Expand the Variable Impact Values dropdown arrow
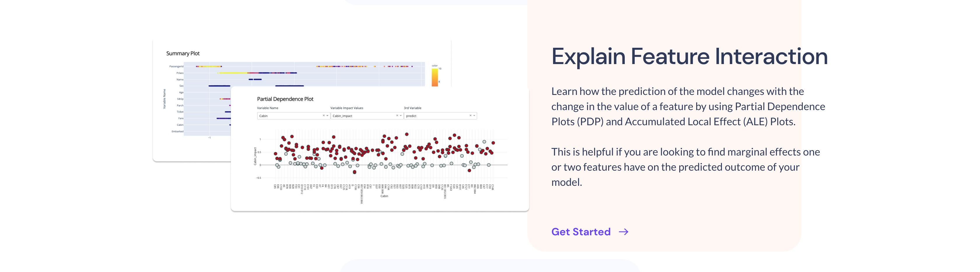The height and width of the screenshot is (272, 980). tap(400, 116)
